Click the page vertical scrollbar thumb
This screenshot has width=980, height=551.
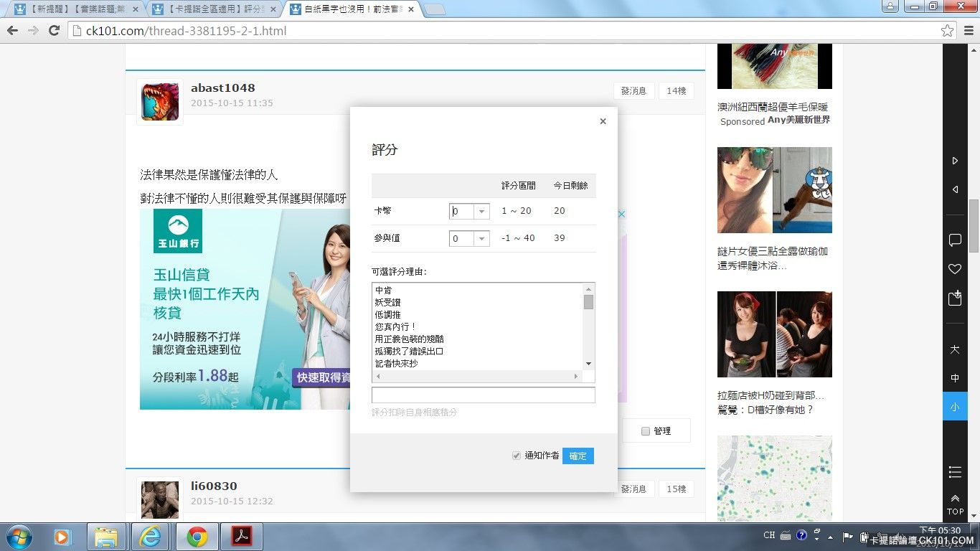pos(974,226)
